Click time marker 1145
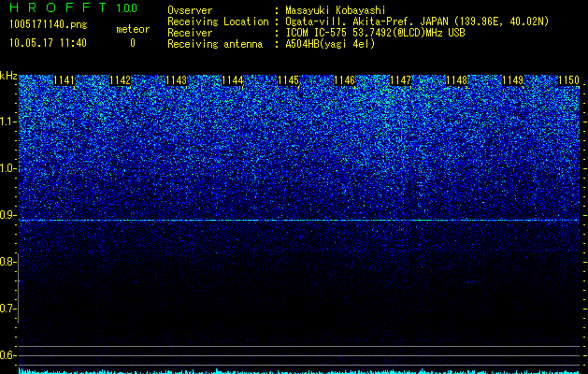Screen dimensions: 588x374 pyautogui.click(x=288, y=80)
